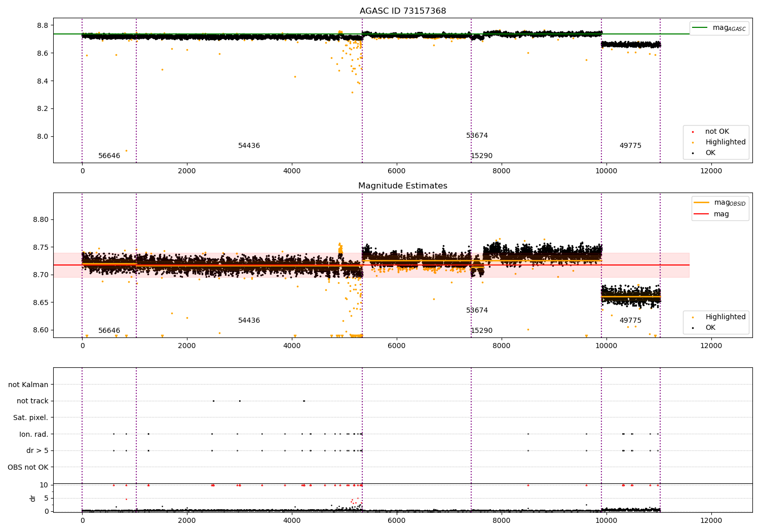Click x-tick 2000 under the bottom plot
This screenshot has height=532, width=760.
pos(187,521)
